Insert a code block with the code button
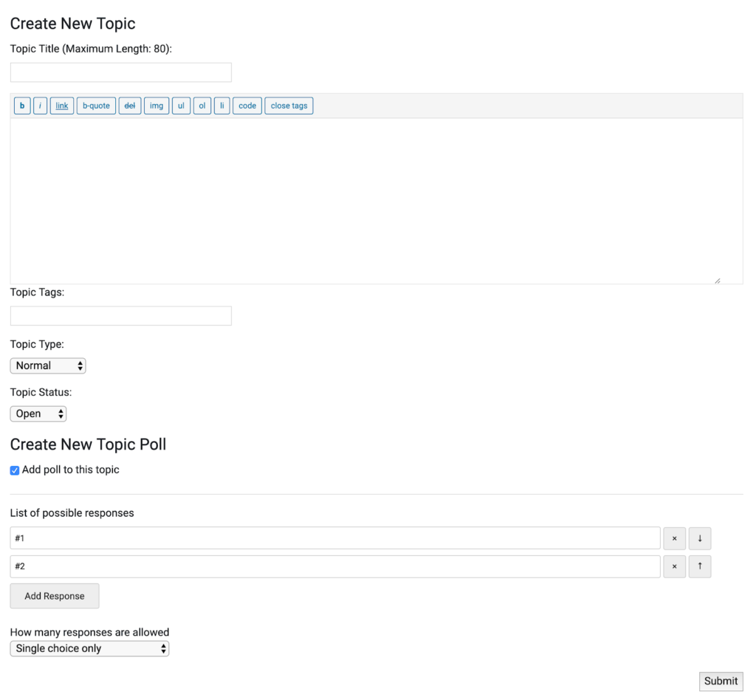 pyautogui.click(x=247, y=106)
